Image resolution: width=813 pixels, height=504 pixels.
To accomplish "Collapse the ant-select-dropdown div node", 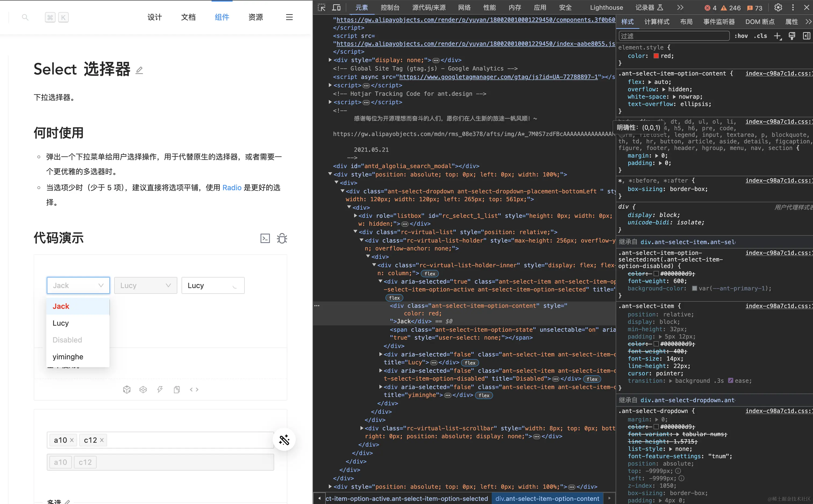I will tap(342, 191).
